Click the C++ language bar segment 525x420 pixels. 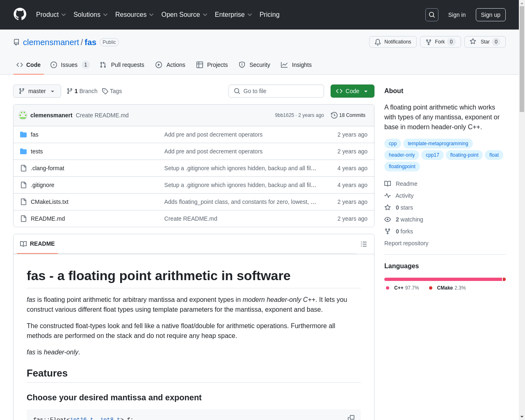[x=443, y=279]
